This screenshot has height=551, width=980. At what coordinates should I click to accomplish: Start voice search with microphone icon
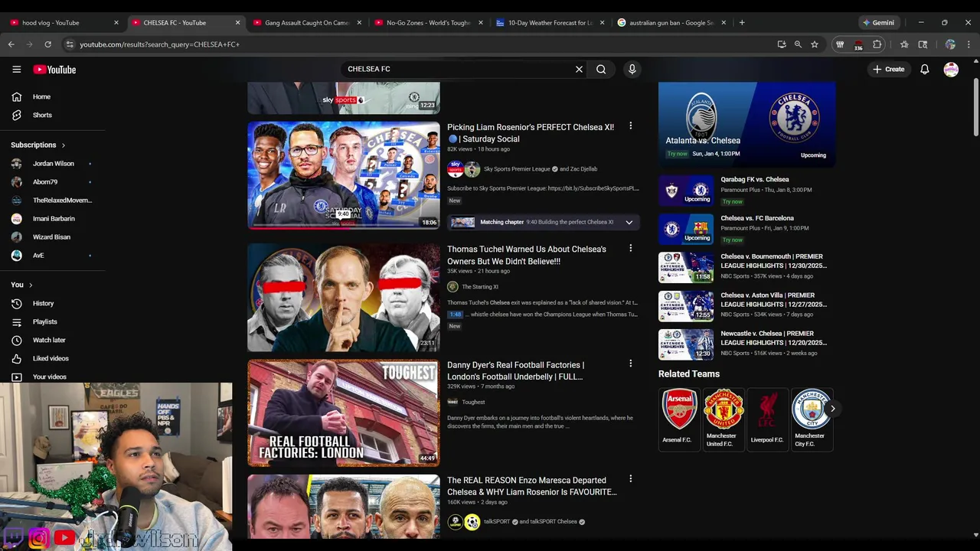632,69
